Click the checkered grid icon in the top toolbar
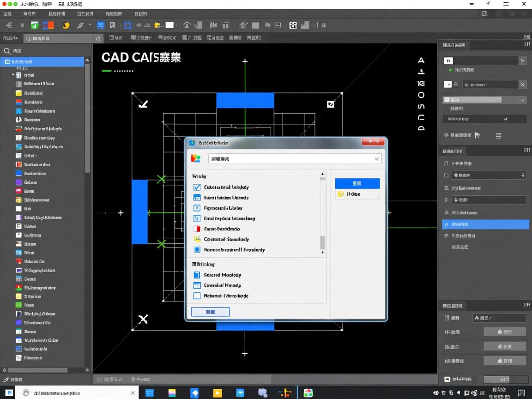This screenshot has height=399, width=532. pyautogui.click(x=293, y=25)
